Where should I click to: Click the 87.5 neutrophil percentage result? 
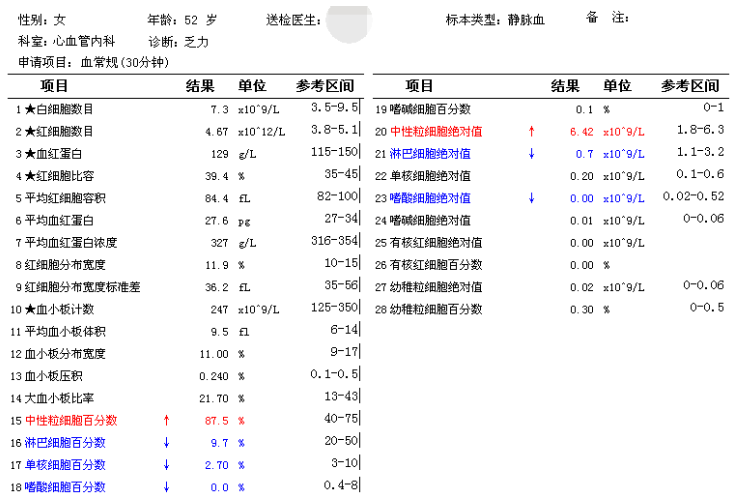point(216,420)
